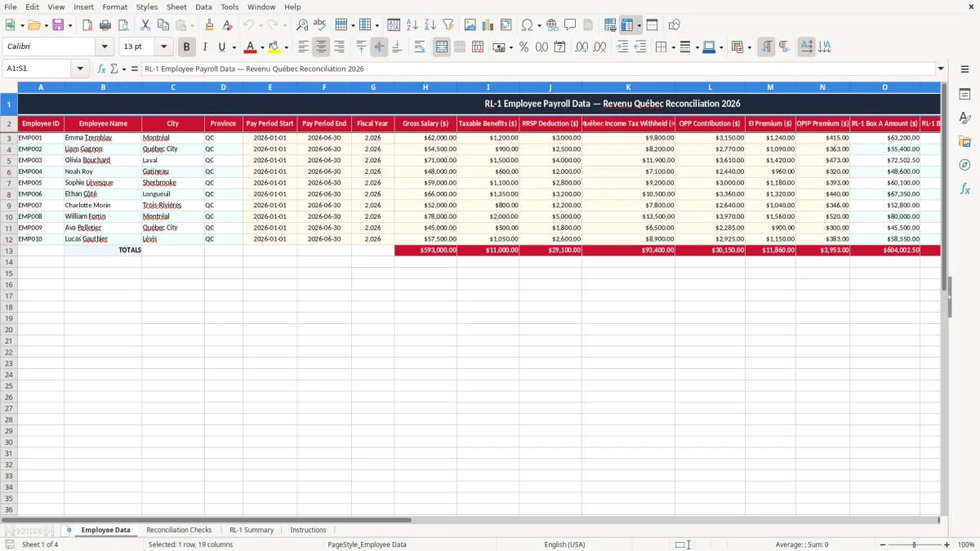
Task: Open the Sidebar Navigator panel
Action: tap(964, 165)
